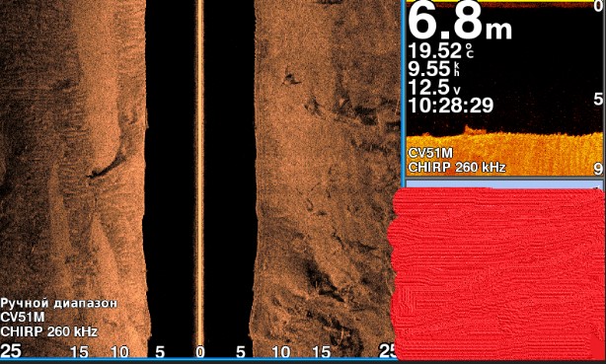The image size is (606, 364).
Task: Select CHIRP 260 kHz label in side-scan view
Action: [48, 331]
